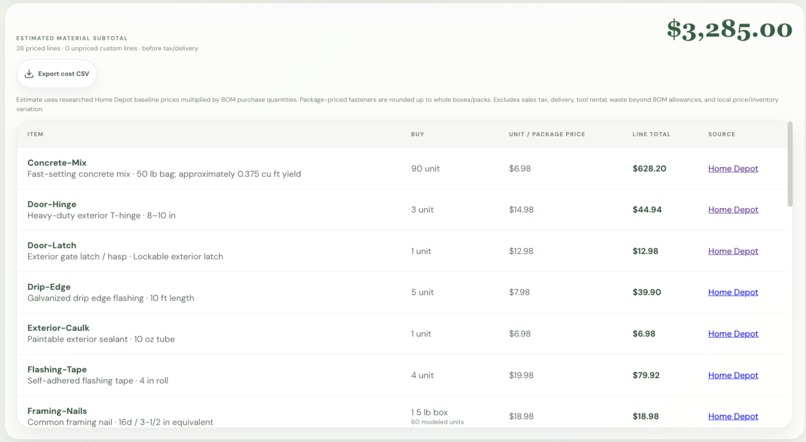
Task: Click the Self-adhered flashing tape description
Action: point(98,381)
